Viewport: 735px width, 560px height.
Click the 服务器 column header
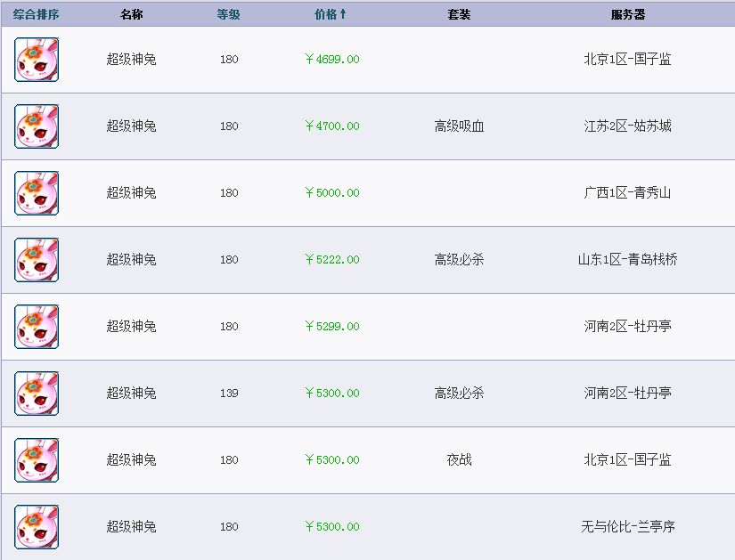point(628,14)
